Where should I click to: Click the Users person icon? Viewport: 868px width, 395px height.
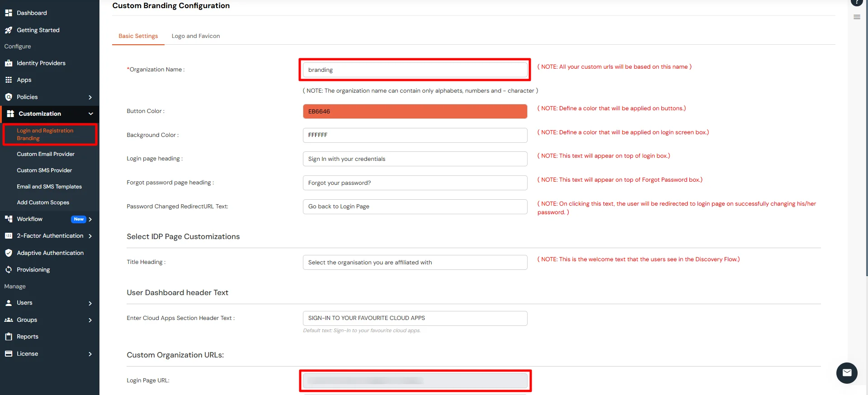[x=9, y=303]
